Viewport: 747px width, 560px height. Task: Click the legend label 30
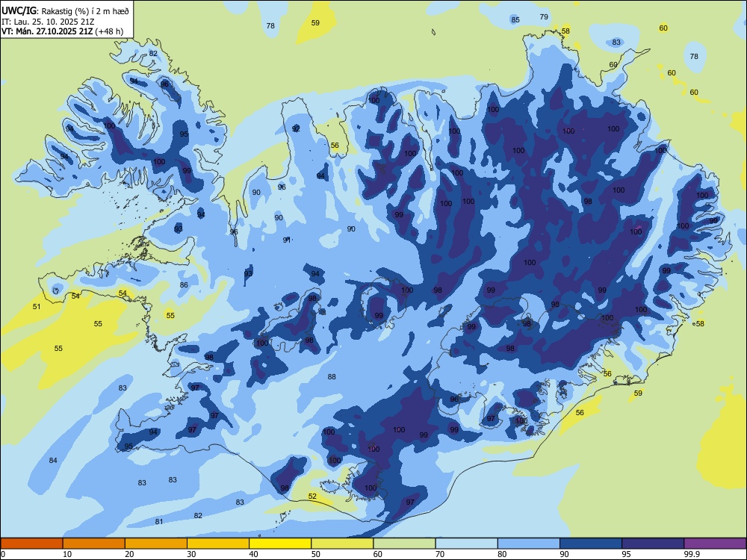click(x=191, y=554)
